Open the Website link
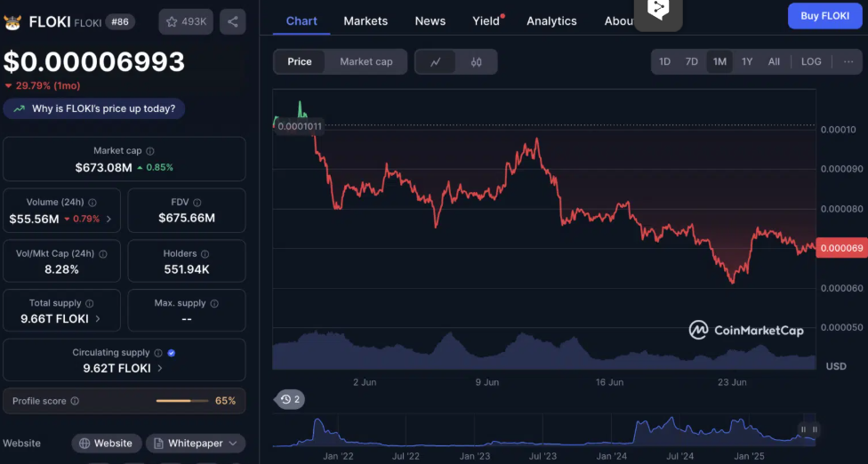 pyautogui.click(x=106, y=444)
